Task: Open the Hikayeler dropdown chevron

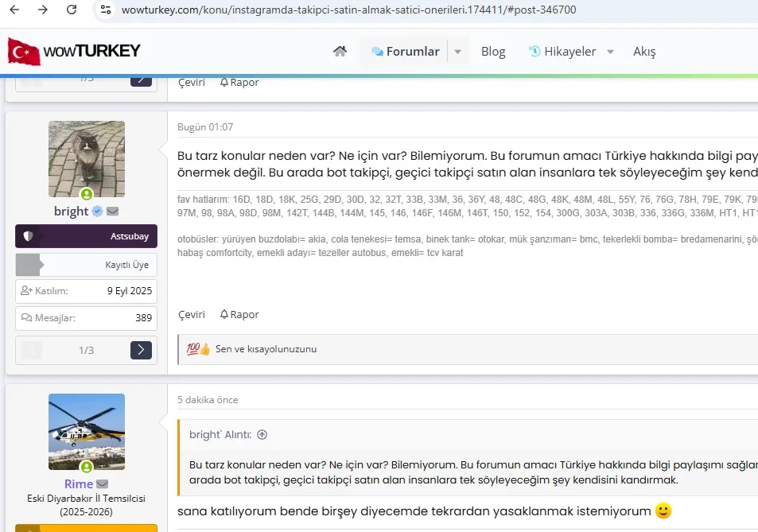Action: (x=609, y=51)
